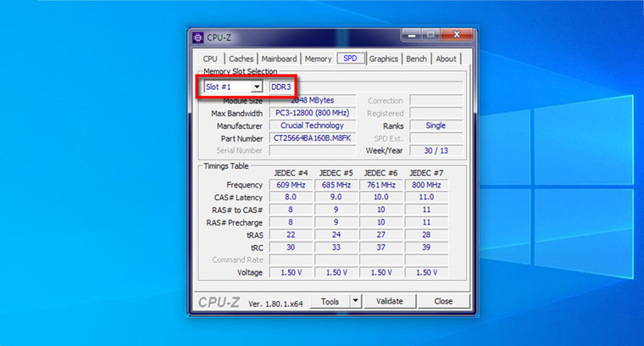
Task: Click the 2048 MBytes module size value
Action: pyautogui.click(x=312, y=100)
